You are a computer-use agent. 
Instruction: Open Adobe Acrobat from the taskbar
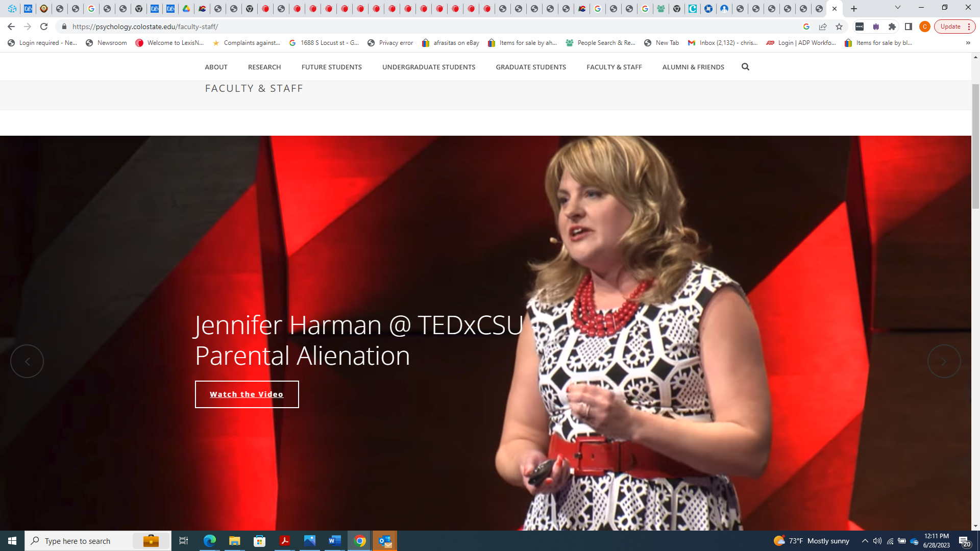click(284, 541)
